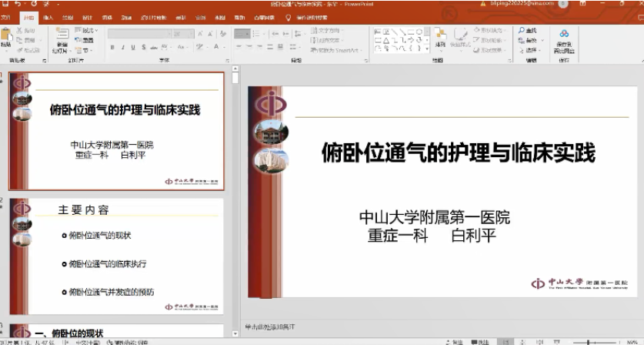
Task: Select the second slide thumbnail 主要内容
Action: point(116,256)
